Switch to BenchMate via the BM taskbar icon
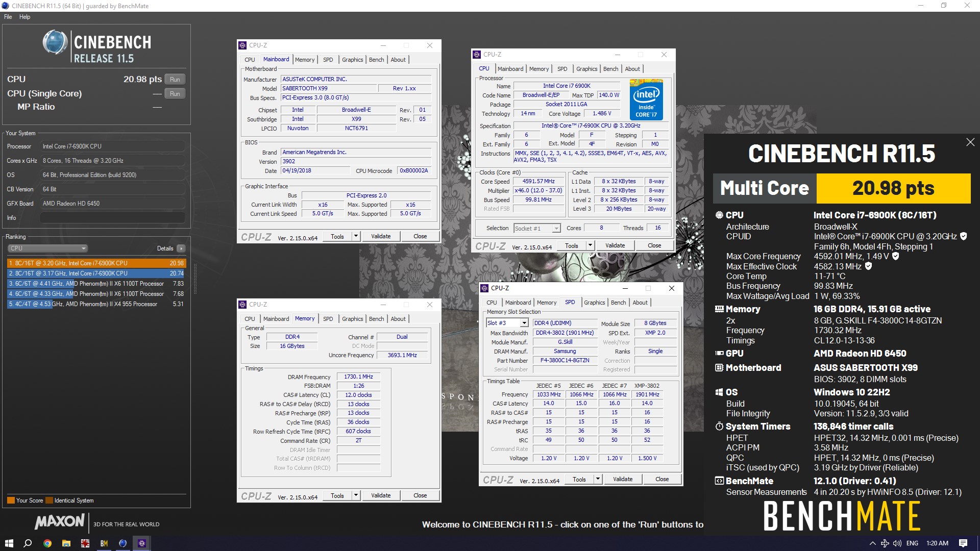Image resolution: width=980 pixels, height=551 pixels. pyautogui.click(x=104, y=543)
